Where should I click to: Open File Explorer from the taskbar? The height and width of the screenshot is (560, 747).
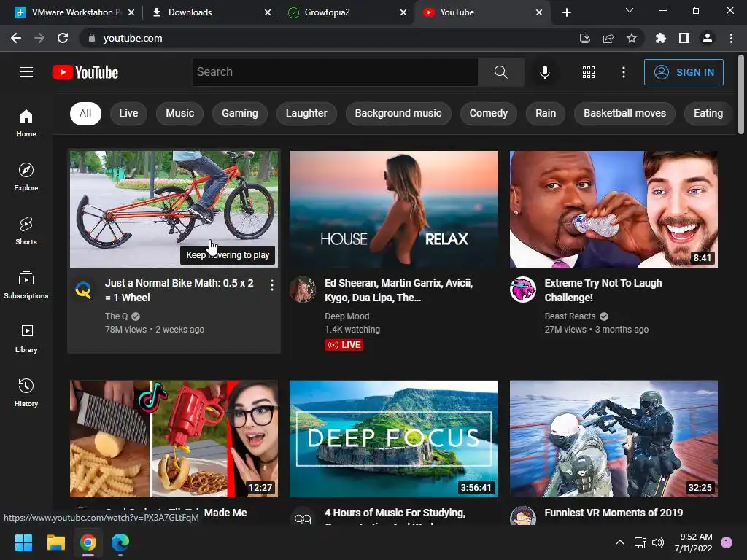click(55, 542)
